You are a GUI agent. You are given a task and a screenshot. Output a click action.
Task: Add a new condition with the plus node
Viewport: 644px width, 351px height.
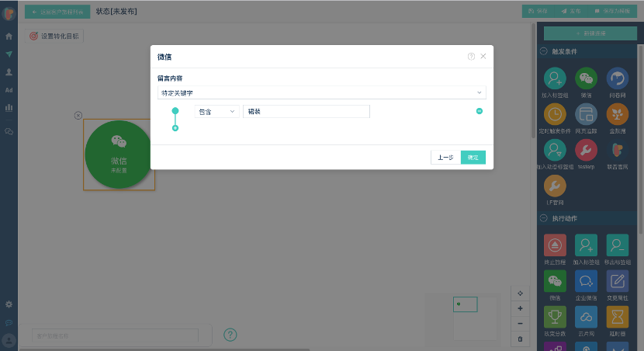tap(175, 128)
